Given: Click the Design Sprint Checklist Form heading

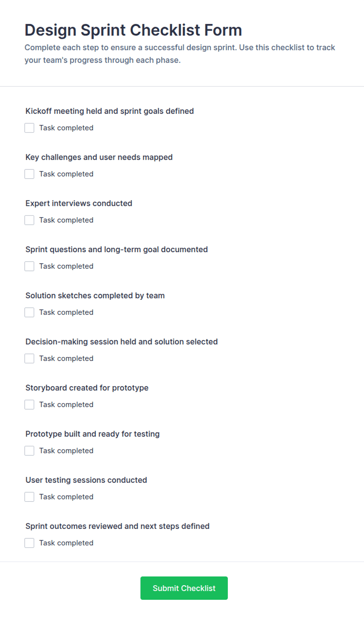Looking at the screenshot, I should (x=133, y=30).
